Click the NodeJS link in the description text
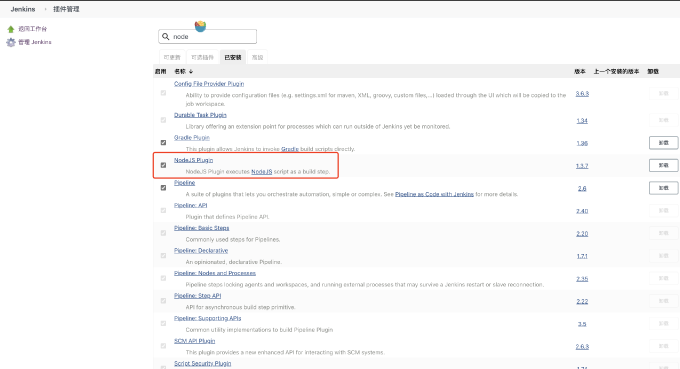 262,172
